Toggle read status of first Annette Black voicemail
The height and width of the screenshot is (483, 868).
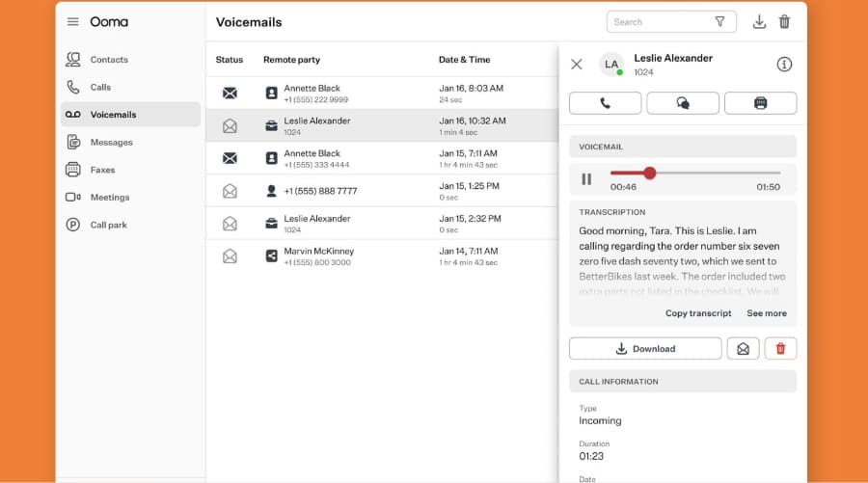tap(230, 94)
